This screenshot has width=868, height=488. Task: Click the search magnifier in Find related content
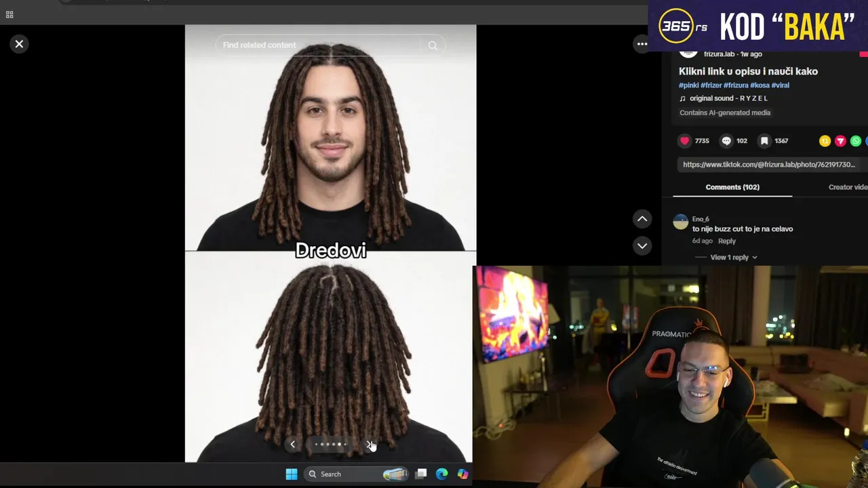click(433, 45)
